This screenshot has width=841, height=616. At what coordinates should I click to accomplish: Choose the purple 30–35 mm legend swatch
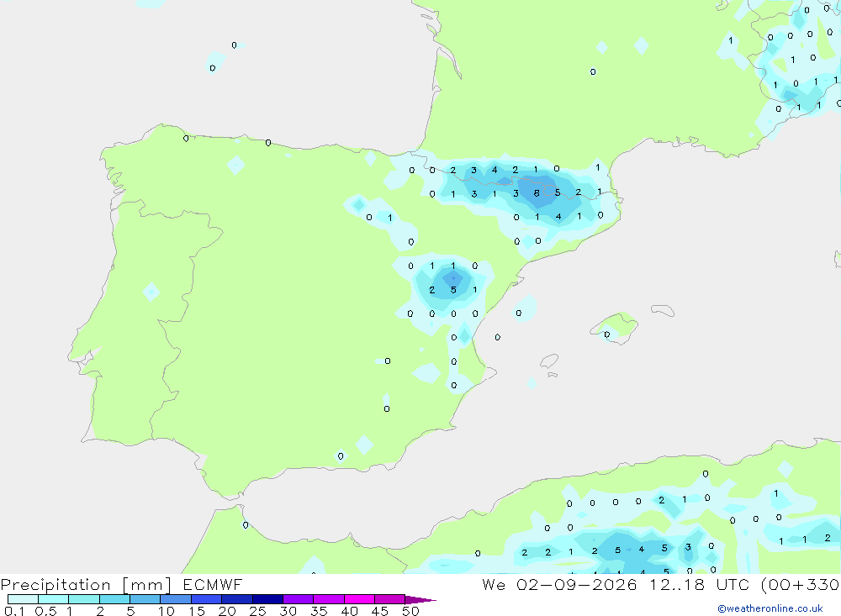tap(299, 599)
